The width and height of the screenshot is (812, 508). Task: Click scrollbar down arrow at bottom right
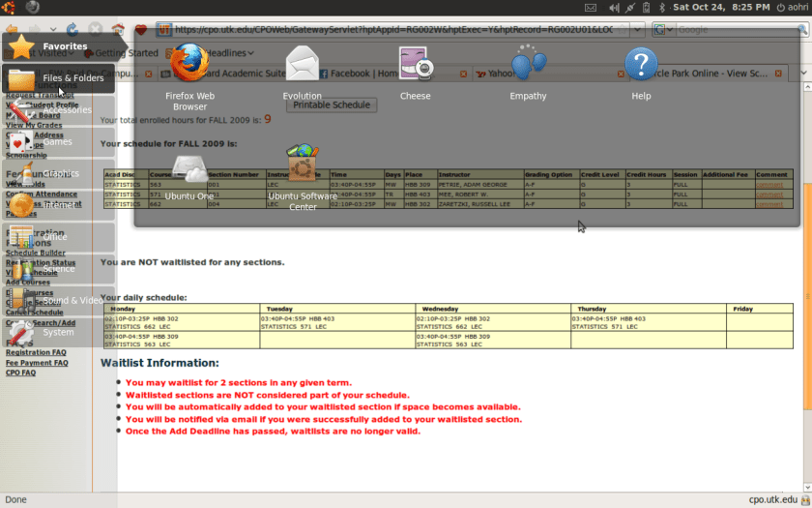(x=807, y=488)
